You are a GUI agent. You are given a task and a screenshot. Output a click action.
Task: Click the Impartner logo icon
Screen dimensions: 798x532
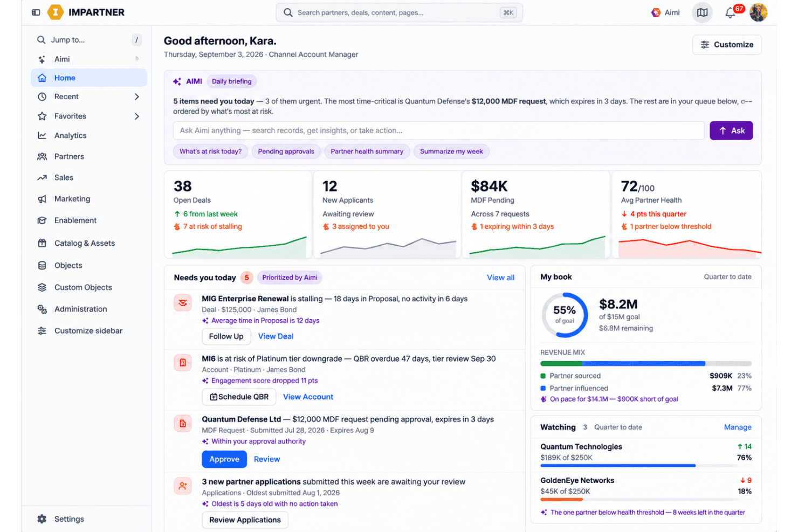56,12
